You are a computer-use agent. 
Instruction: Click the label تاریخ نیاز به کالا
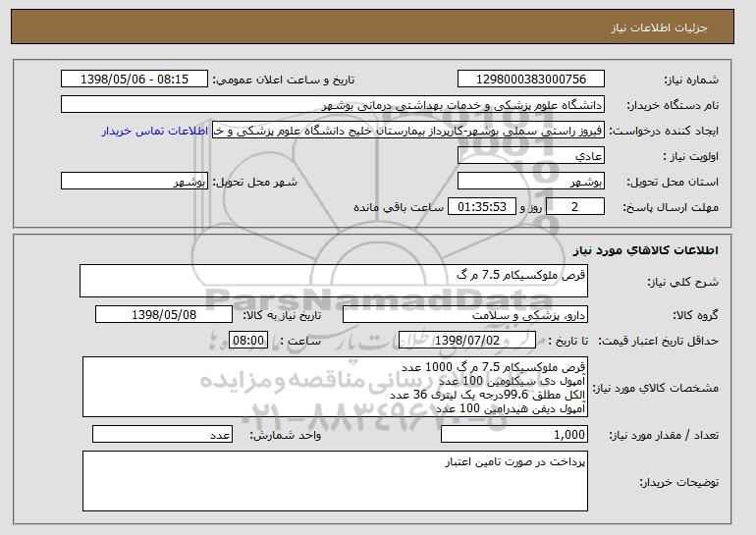pyautogui.click(x=282, y=316)
